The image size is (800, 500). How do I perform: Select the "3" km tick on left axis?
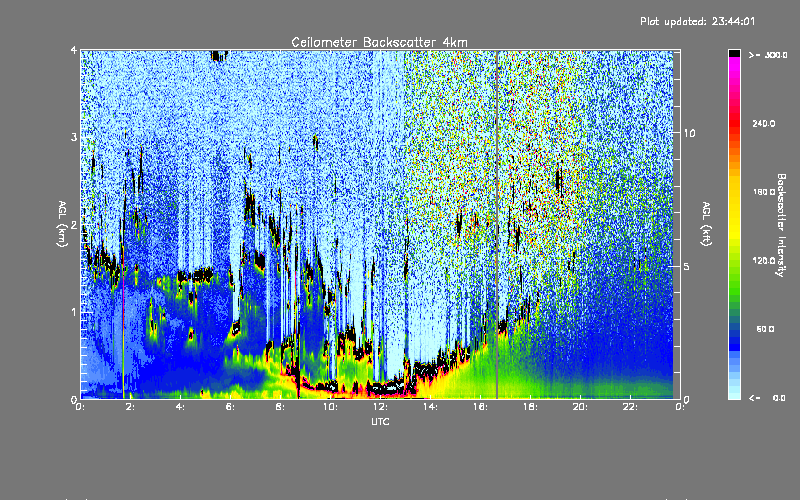(x=74, y=137)
